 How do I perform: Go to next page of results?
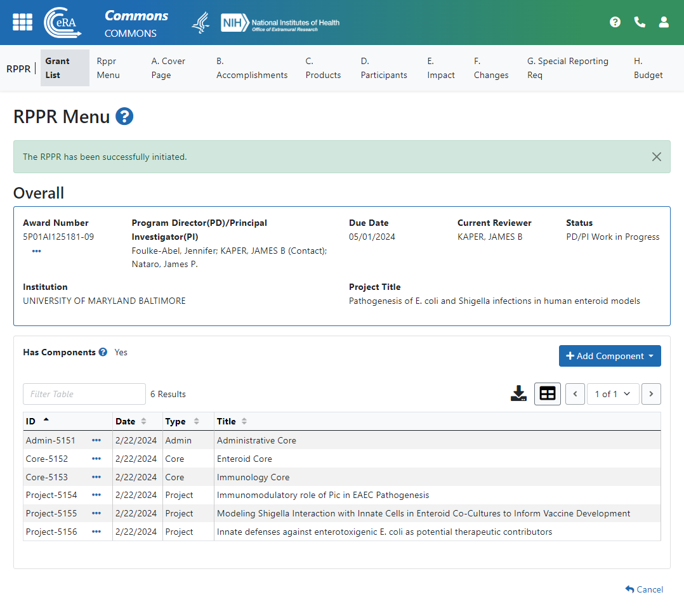pyautogui.click(x=651, y=394)
